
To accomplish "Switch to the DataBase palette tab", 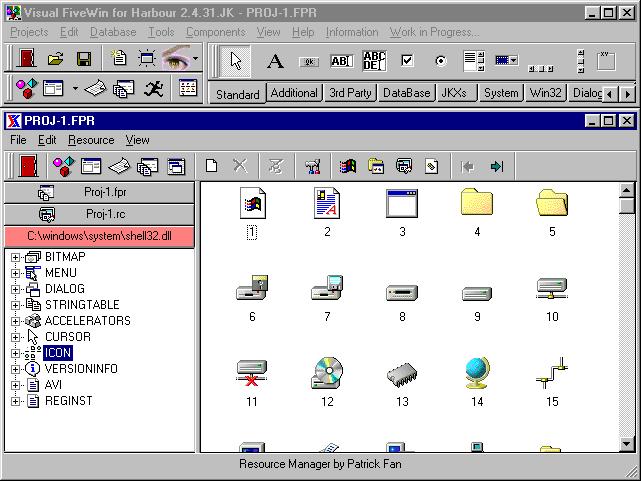I will [x=406, y=93].
